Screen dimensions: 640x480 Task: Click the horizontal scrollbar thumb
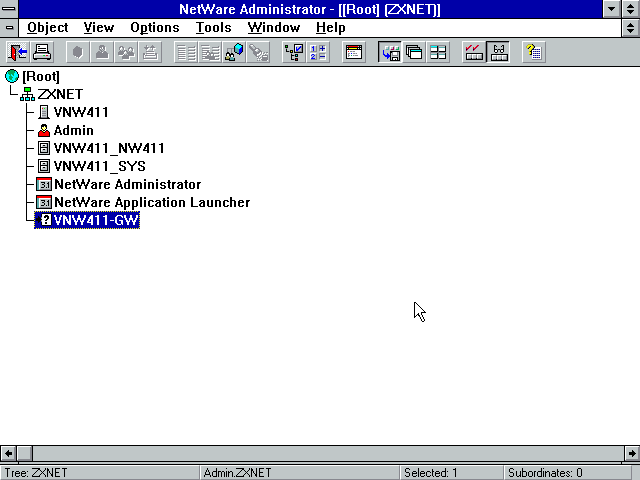tap(24, 453)
